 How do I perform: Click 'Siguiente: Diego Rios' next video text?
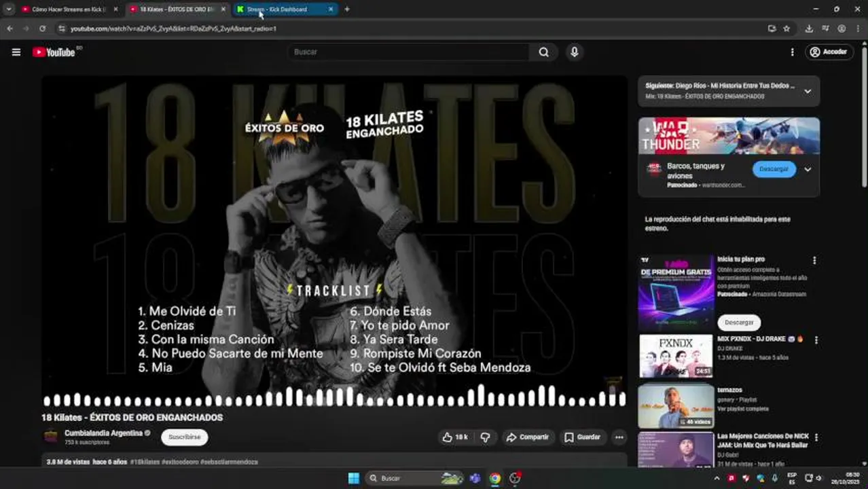click(x=720, y=86)
